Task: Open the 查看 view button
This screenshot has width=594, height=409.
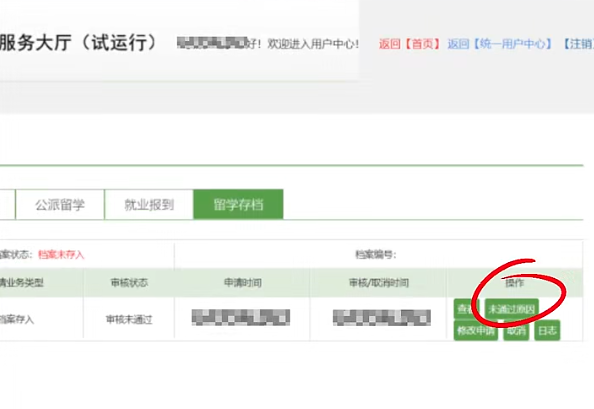Action: tap(466, 309)
